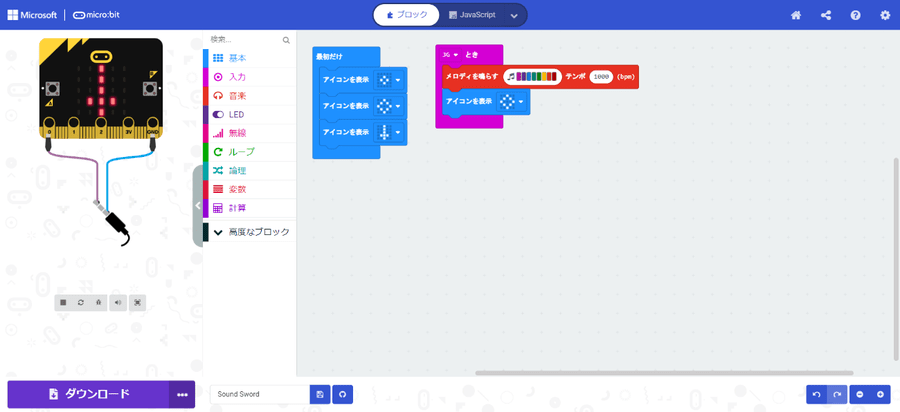This screenshot has width=900, height=412.
Task: Open the gesture dropdown on the とき block
Action: pyautogui.click(x=451, y=55)
